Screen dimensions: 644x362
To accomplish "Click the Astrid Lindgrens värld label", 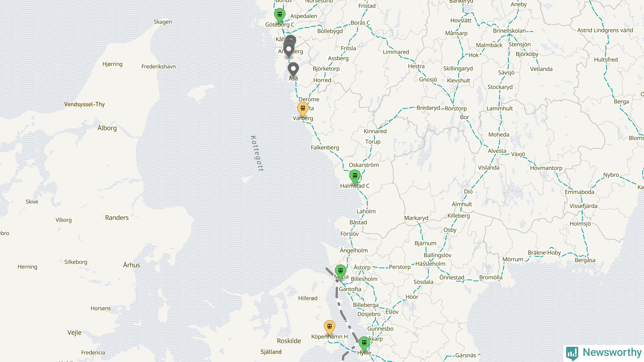I will (605, 30).
